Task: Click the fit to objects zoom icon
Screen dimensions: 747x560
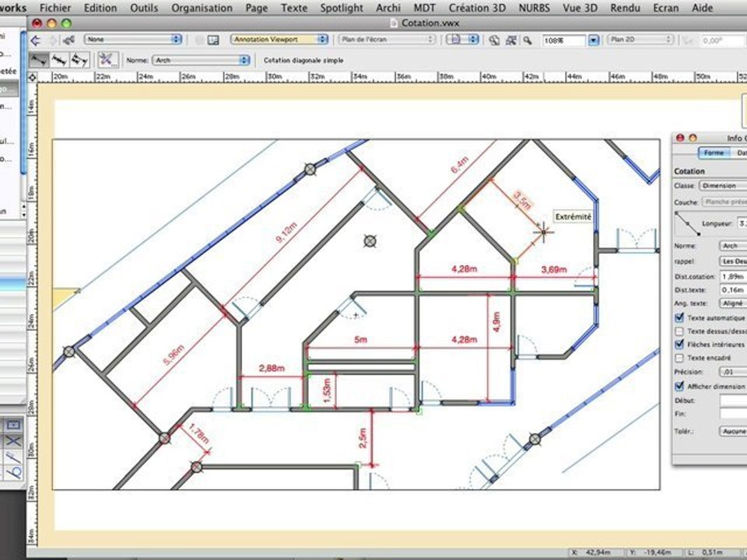Action: (511, 40)
